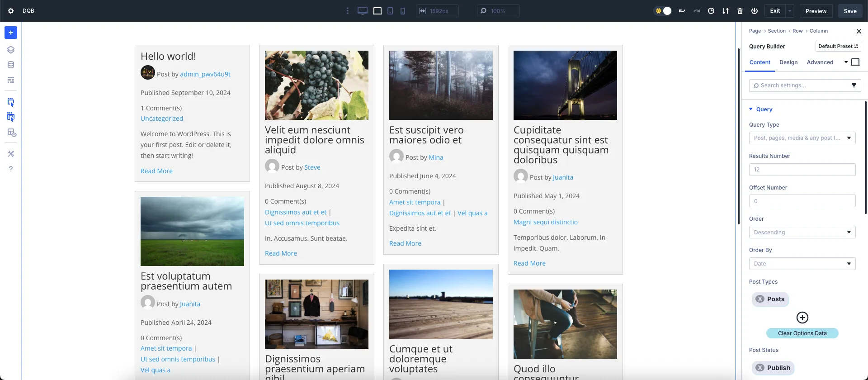The image size is (868, 380).
Task: Open the Order By Date dropdown
Action: coord(802,264)
